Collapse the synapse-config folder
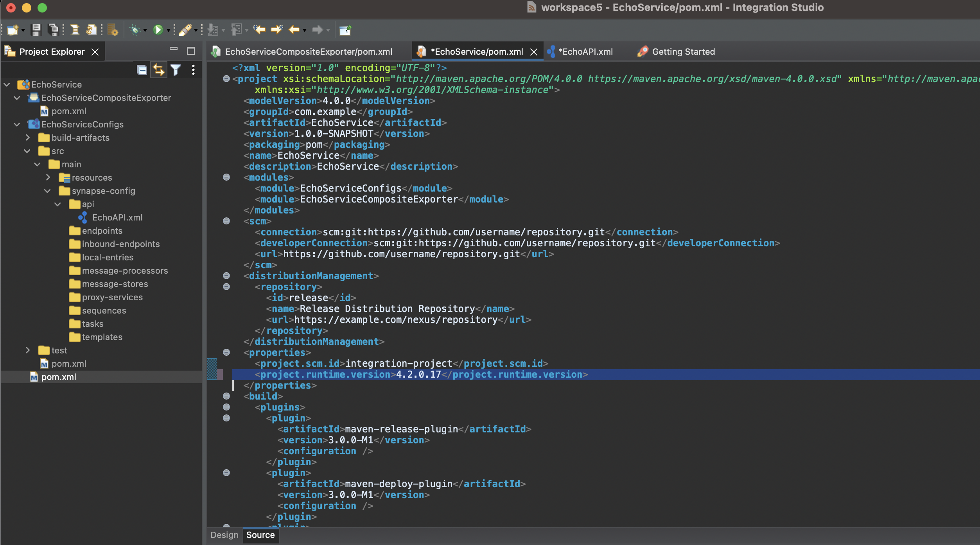The width and height of the screenshot is (980, 545). 48,191
